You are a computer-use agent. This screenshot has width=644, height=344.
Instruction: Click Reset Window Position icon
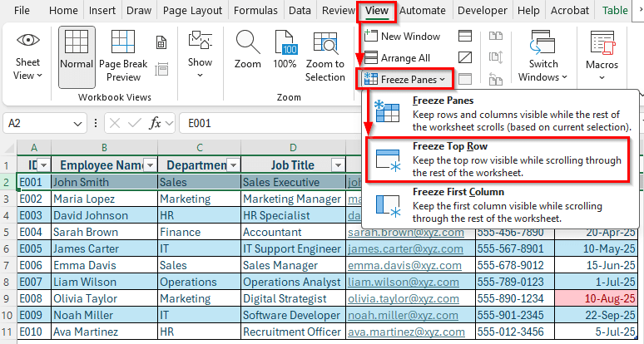(496, 79)
